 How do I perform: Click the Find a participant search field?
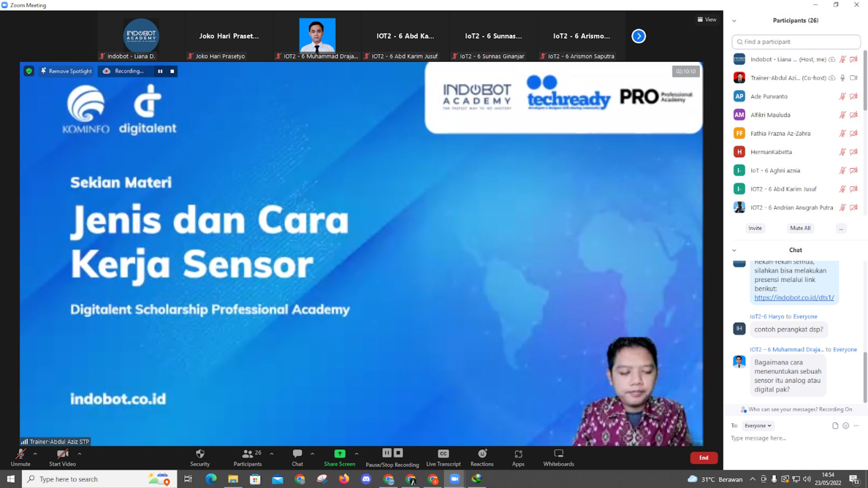[x=796, y=42]
